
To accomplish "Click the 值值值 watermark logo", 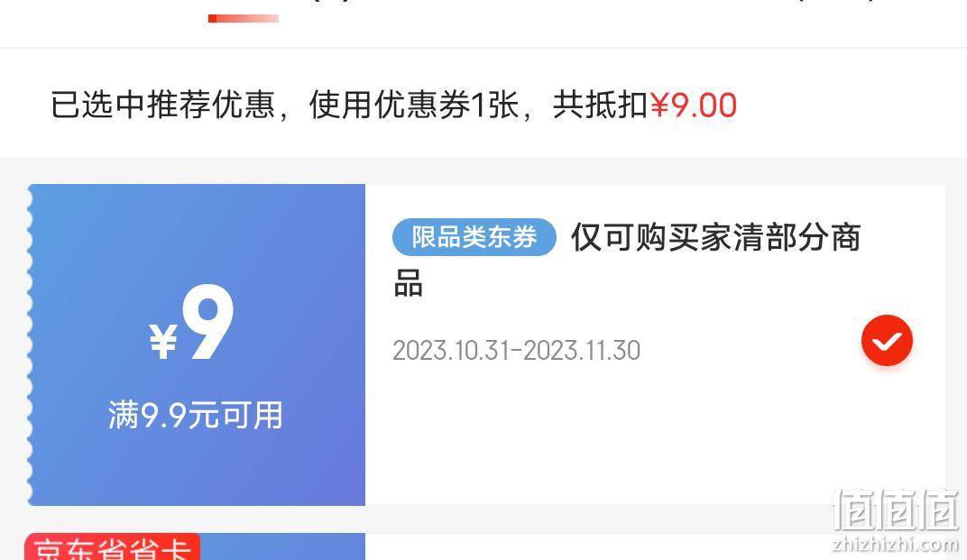I will (896, 510).
